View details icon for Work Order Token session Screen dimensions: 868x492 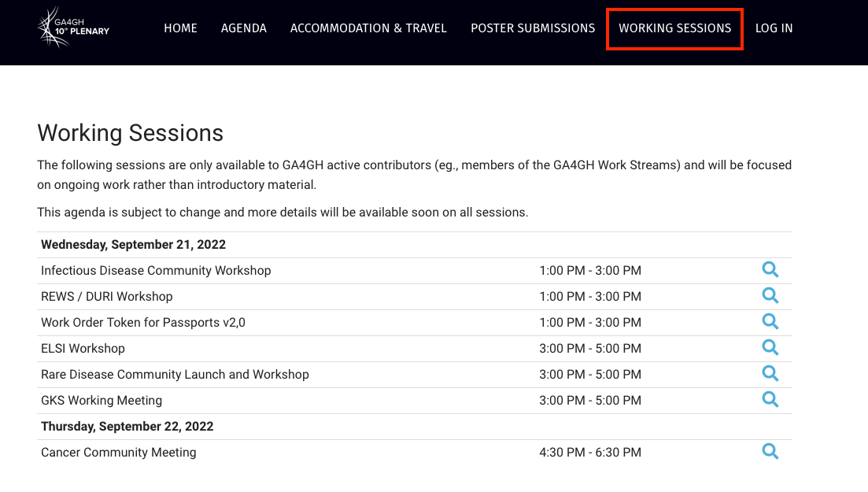point(770,322)
